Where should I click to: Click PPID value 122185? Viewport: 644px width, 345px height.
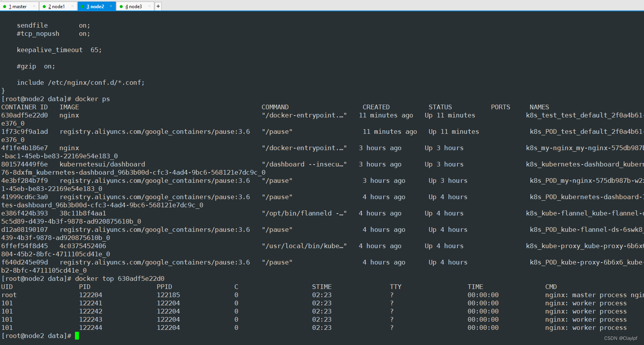coord(168,295)
